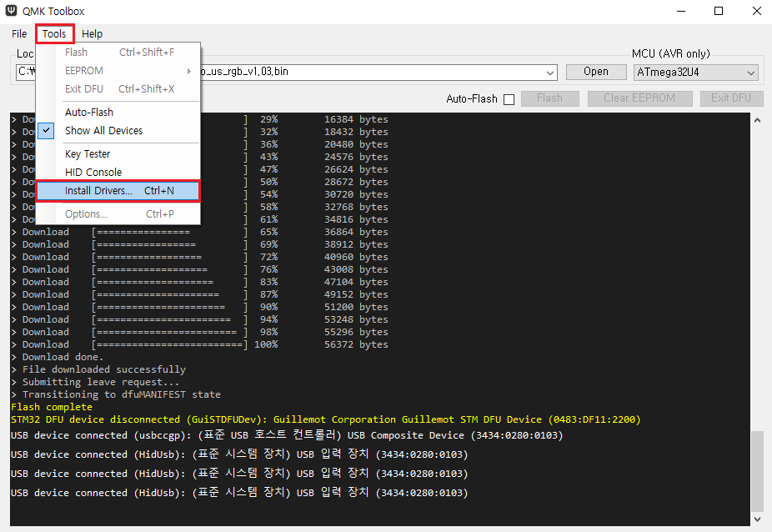Select Flash in Tools menu
772x532 pixels.
118,53
